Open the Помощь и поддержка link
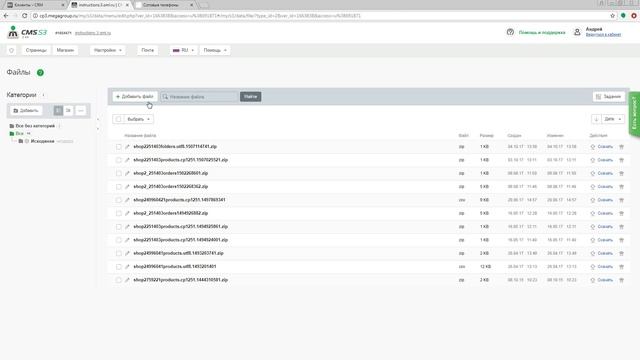The width and height of the screenshot is (640, 360). point(542,32)
